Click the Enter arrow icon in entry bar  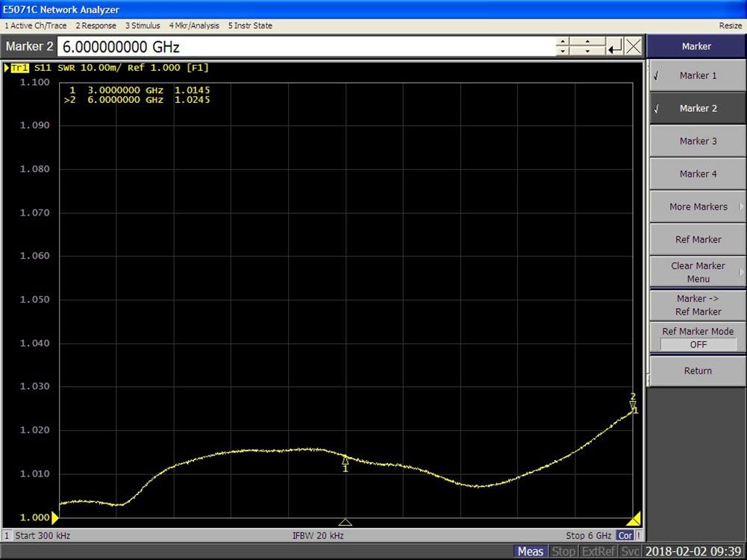[x=614, y=47]
